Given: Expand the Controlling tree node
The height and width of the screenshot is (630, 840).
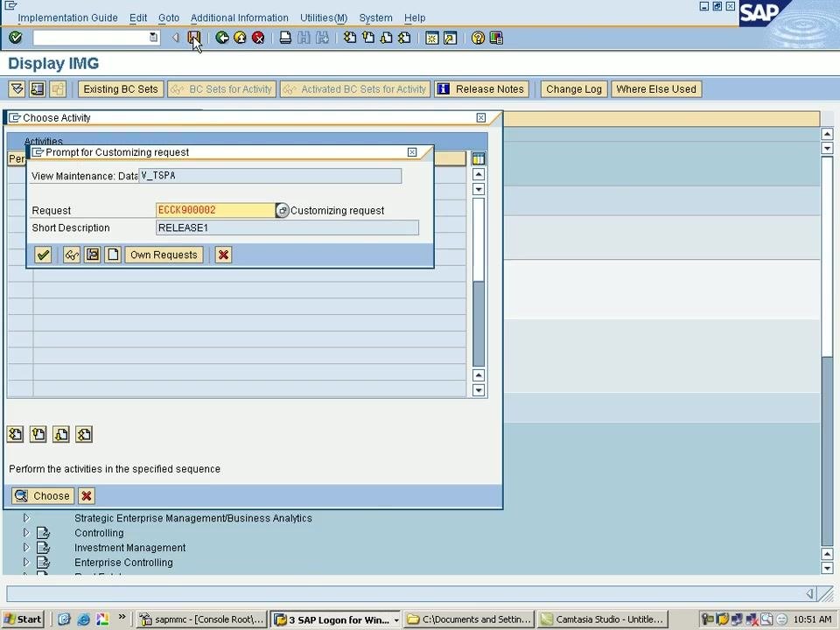Looking at the screenshot, I should [x=25, y=533].
